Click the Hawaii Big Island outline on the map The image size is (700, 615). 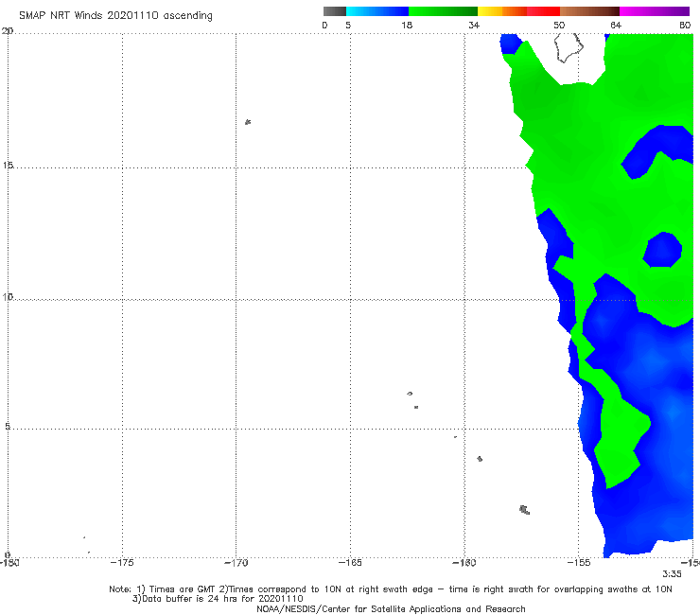[x=569, y=47]
